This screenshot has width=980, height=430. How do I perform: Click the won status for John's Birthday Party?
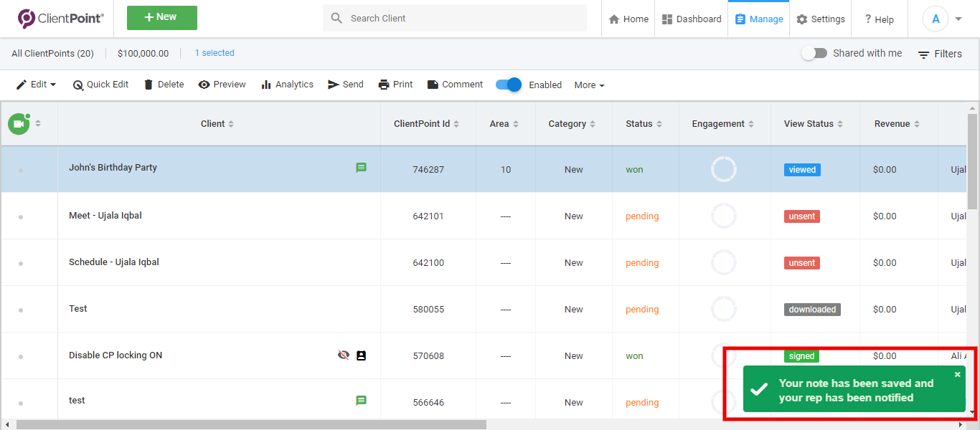click(x=634, y=170)
